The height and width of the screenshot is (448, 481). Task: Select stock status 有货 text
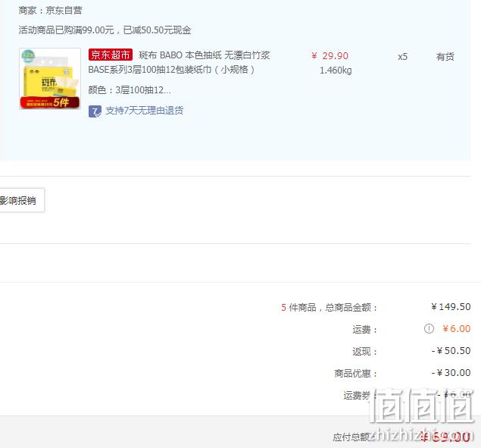pos(445,57)
